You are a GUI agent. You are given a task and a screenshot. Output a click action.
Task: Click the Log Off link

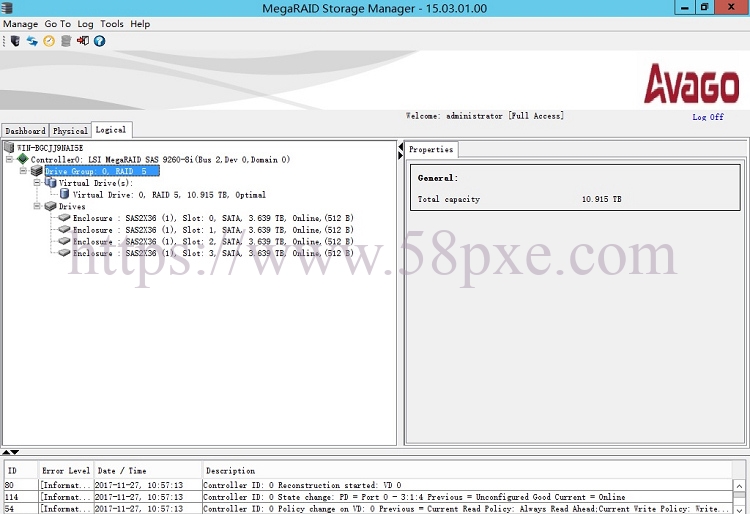(707, 117)
